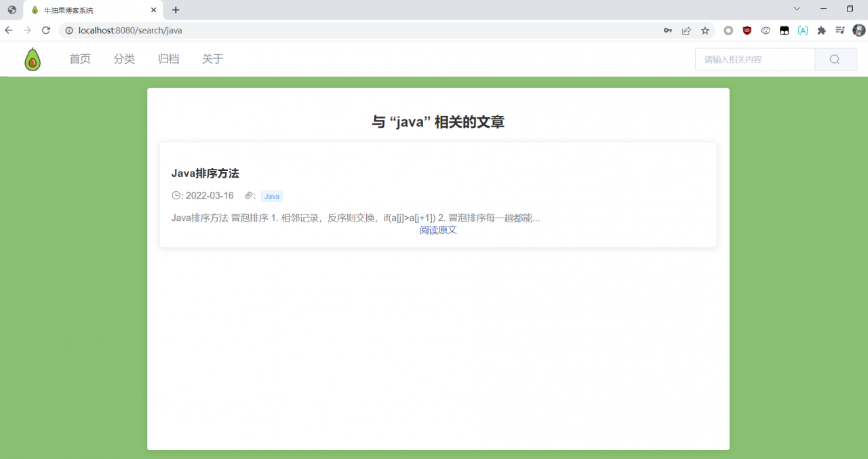This screenshot has height=459, width=868.
Task: Reload the page with the refresh icon
Action: (46, 31)
